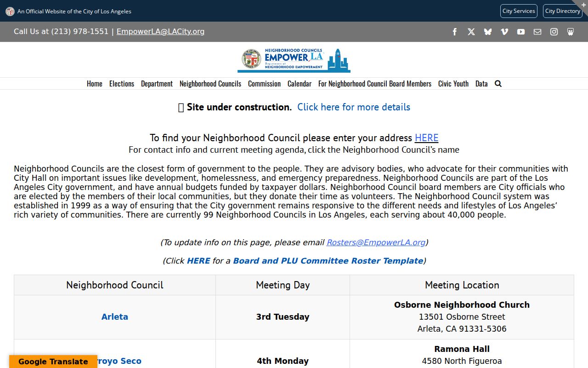Open the Department menu item
Image resolution: width=588 pixels, height=368 pixels.
click(157, 84)
